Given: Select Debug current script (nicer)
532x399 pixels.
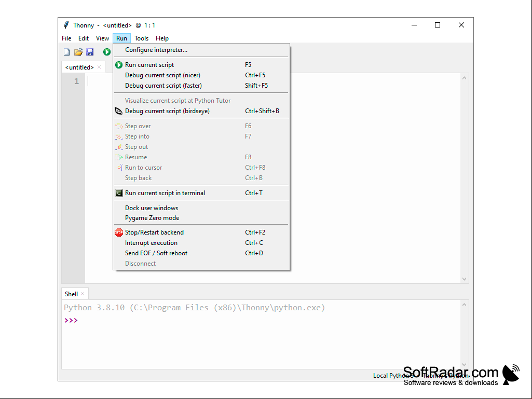Looking at the screenshot, I should 201,75.
